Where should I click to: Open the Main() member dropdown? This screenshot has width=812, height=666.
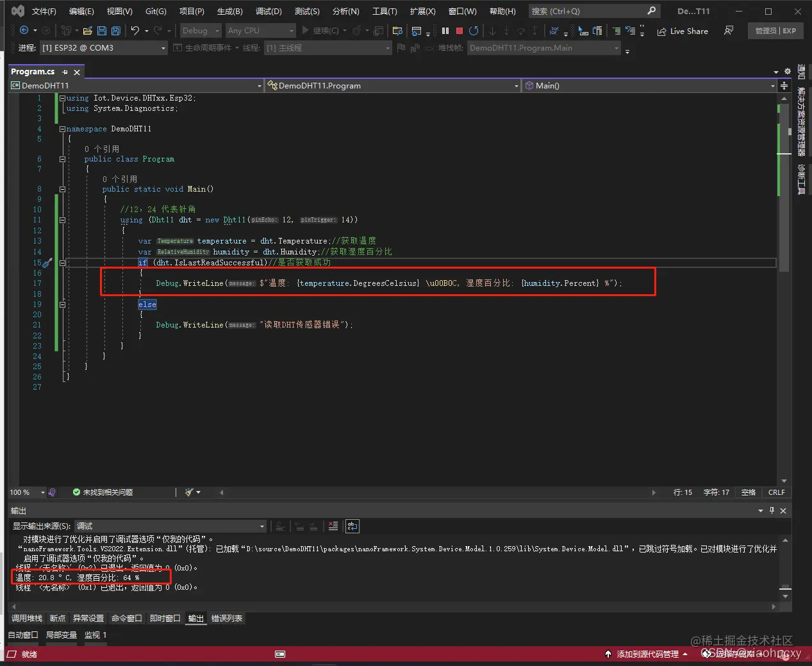pos(650,85)
